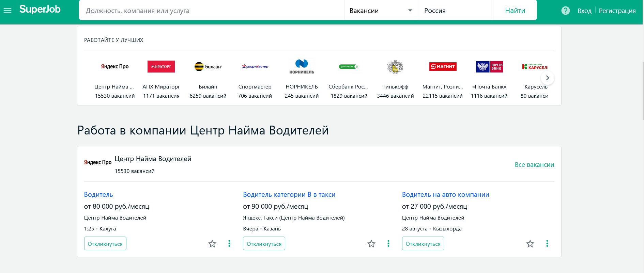Click the Магнит logo
Image resolution: width=644 pixels, height=273 pixels.
443,66
